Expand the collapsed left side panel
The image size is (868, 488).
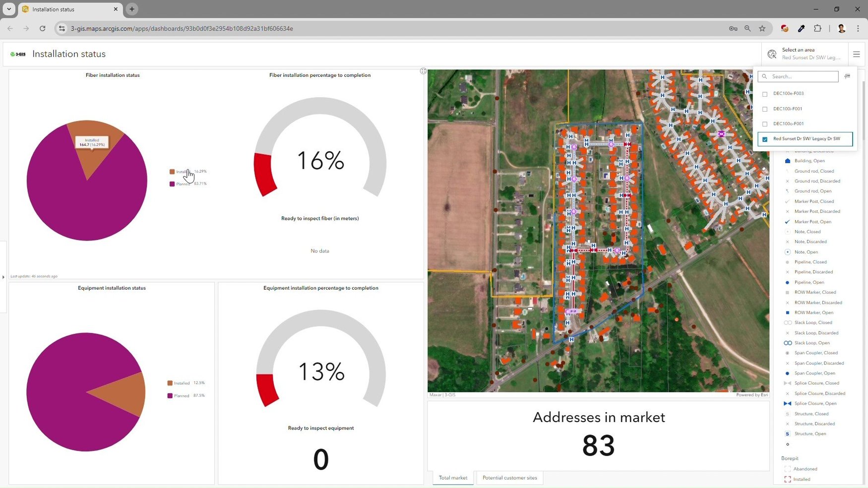point(4,277)
